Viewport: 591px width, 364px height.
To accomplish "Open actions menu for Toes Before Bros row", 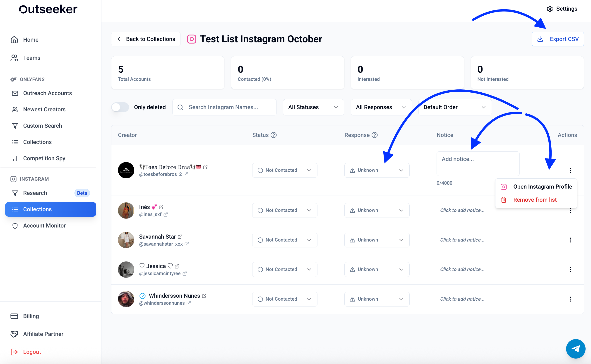I will coord(571,170).
